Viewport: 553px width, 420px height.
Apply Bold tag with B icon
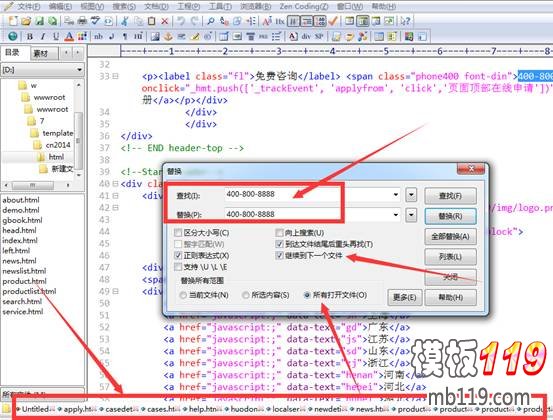[x=30, y=36]
